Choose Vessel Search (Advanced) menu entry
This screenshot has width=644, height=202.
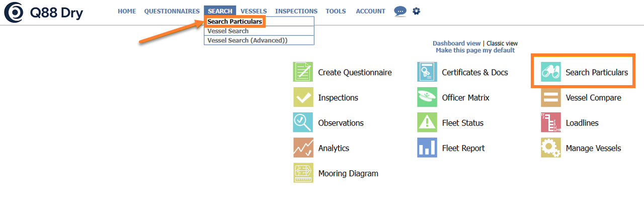coord(247,40)
